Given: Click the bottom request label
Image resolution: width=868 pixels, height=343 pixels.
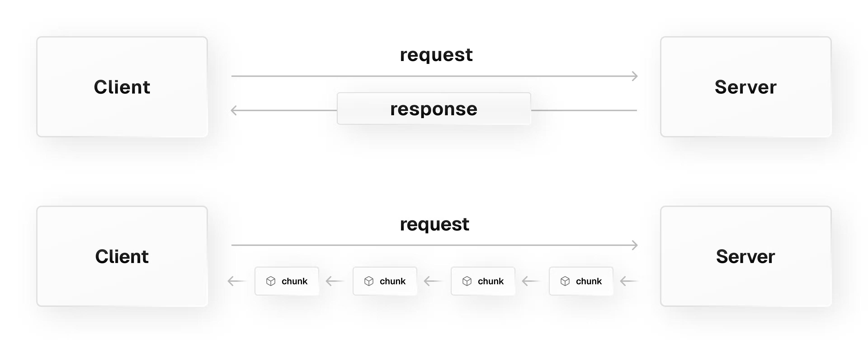Looking at the screenshot, I should (x=434, y=224).
